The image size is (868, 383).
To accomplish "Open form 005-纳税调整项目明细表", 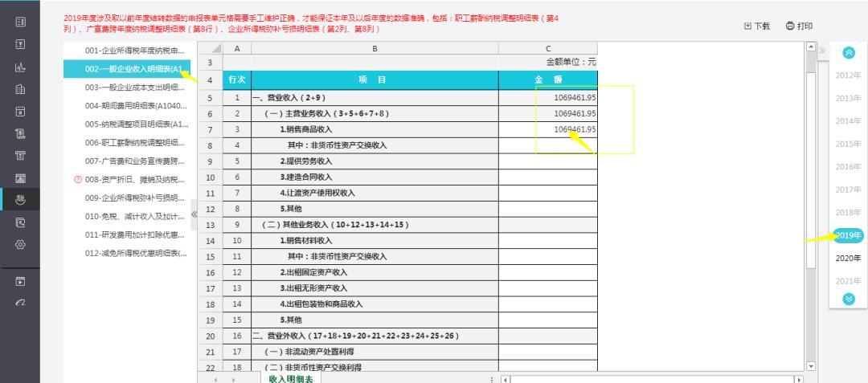I will click(136, 124).
